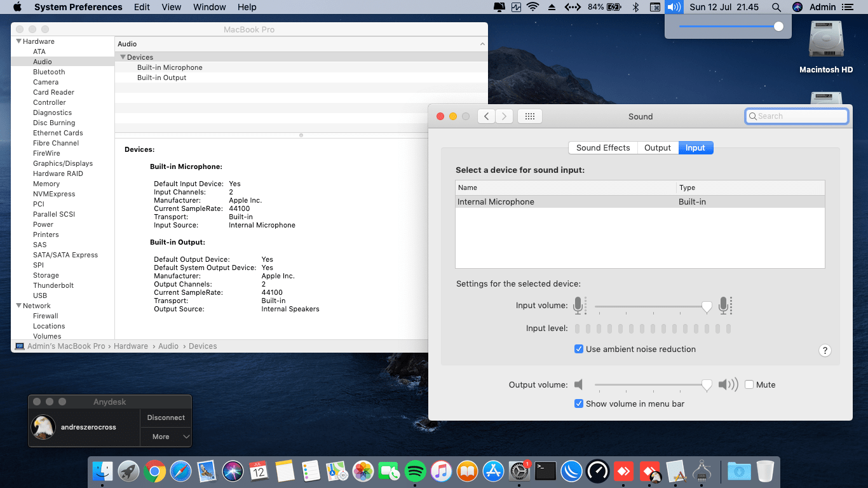The width and height of the screenshot is (868, 488).
Task: Expand the More dropdown in Anydesk
Action: tap(166, 437)
